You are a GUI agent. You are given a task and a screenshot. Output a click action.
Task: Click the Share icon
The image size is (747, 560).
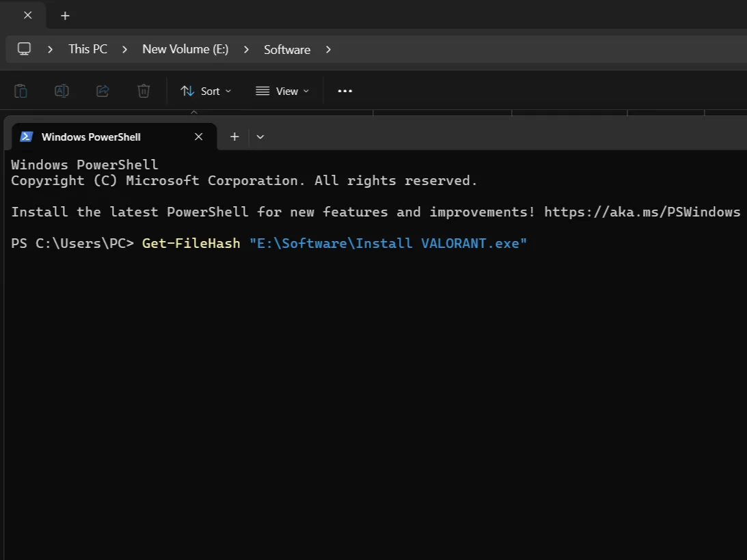(103, 90)
